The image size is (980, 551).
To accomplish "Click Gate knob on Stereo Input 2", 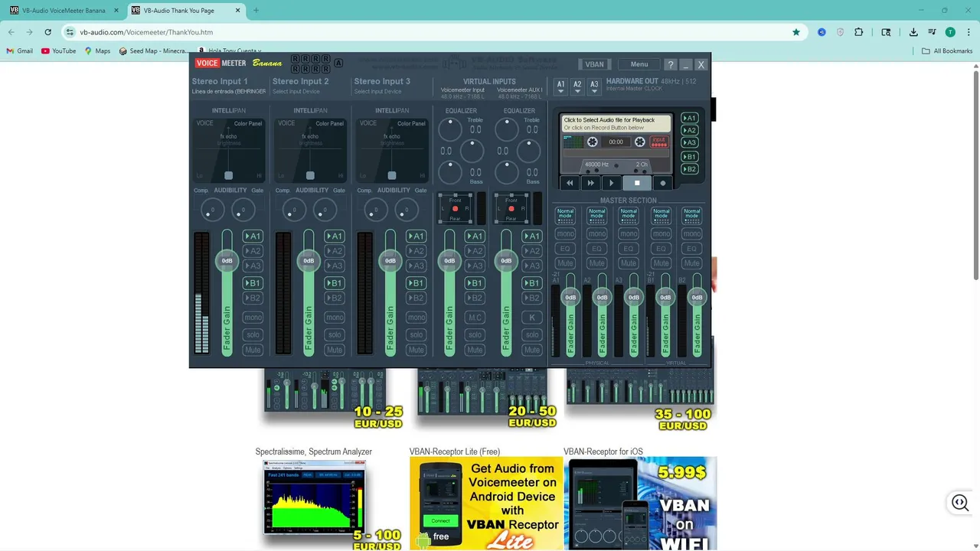I will [x=325, y=210].
